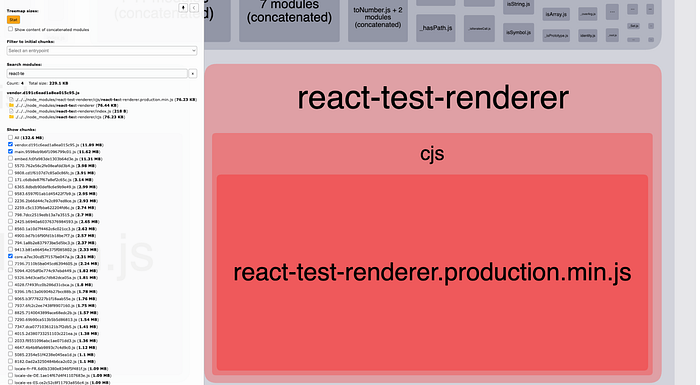The image size is (700, 385).
Task: Click file icon of index.js result
Action: (x=11, y=111)
